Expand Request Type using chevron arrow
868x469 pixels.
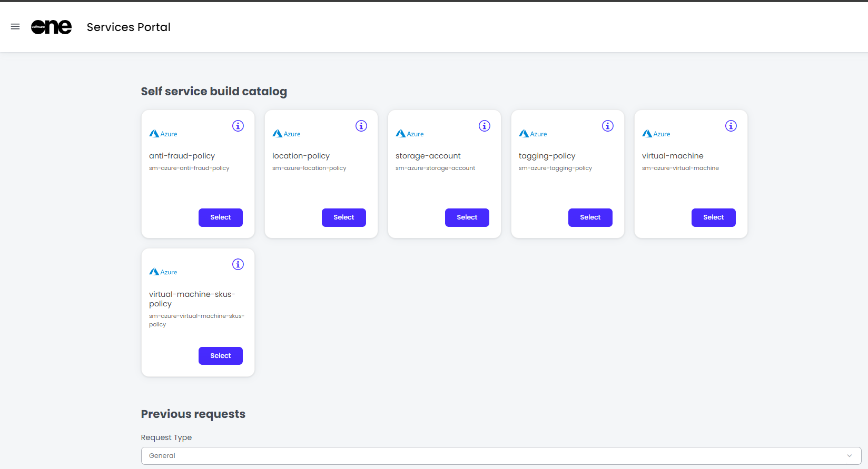tap(849, 456)
